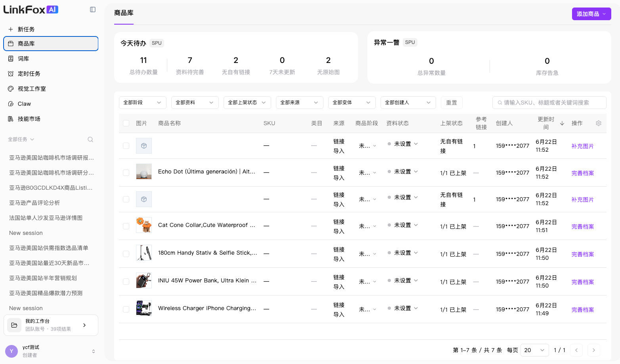This screenshot has width=620, height=364.
Task: Toggle the account switcher arrows beside ycf测试
Action: click(94, 351)
